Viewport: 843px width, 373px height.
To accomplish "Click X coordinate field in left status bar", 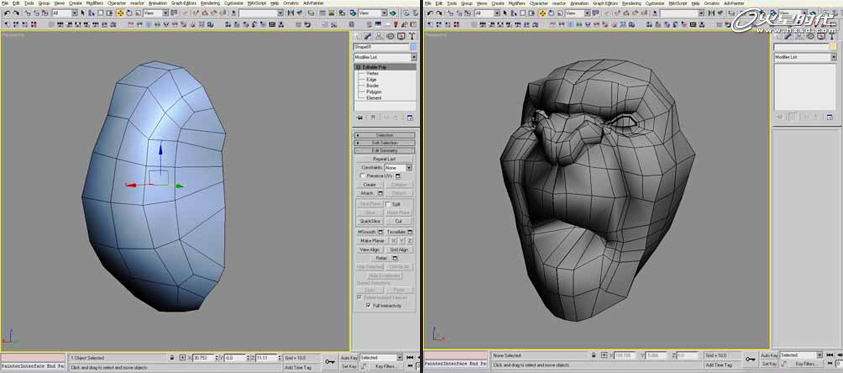I will (204, 357).
